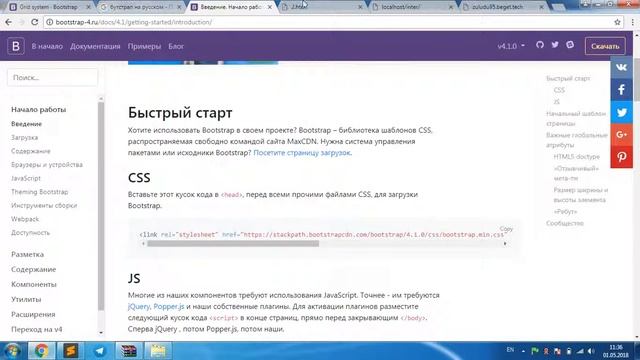The height and width of the screenshot is (360, 640).
Task: Select Theming Bootstrap in sidebar
Action: pos(40,192)
